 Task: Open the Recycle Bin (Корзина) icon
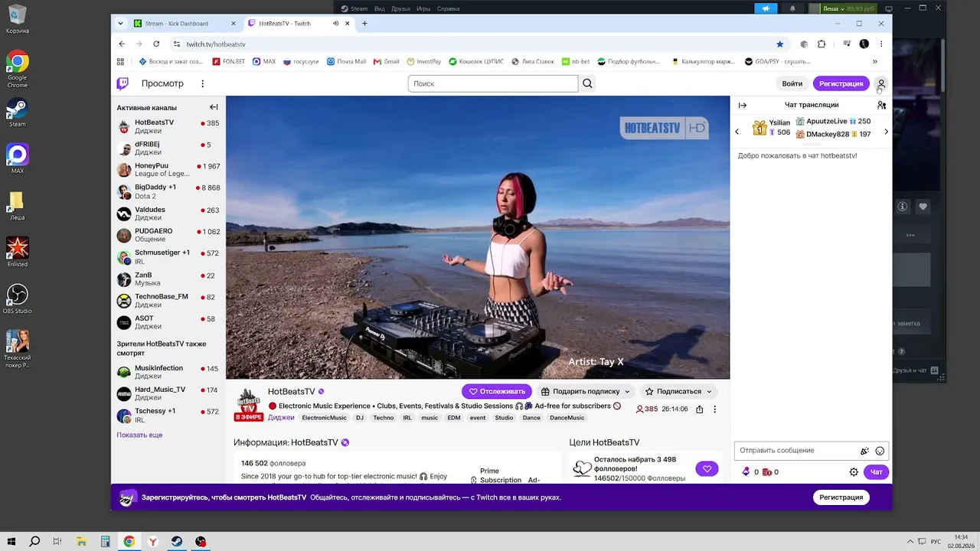[x=17, y=19]
